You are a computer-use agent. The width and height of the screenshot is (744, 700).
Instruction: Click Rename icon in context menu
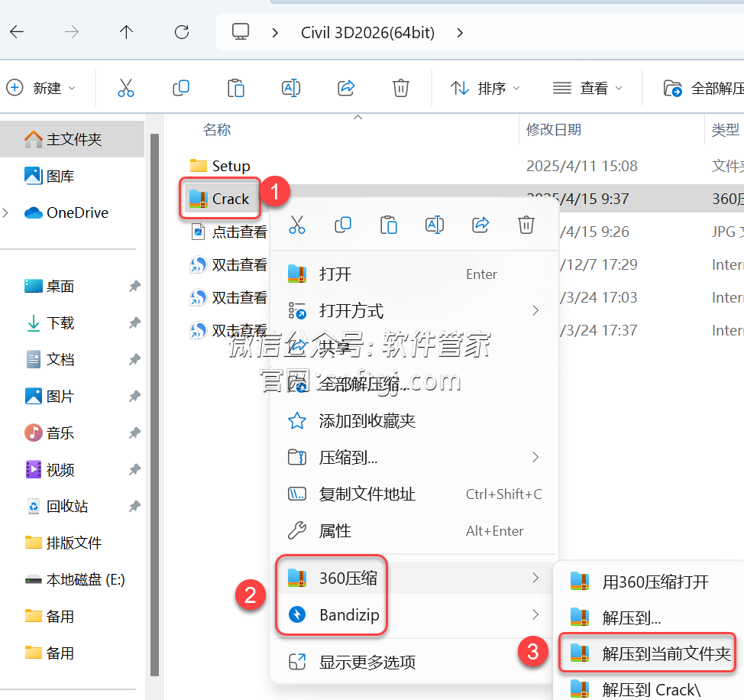[x=435, y=225]
